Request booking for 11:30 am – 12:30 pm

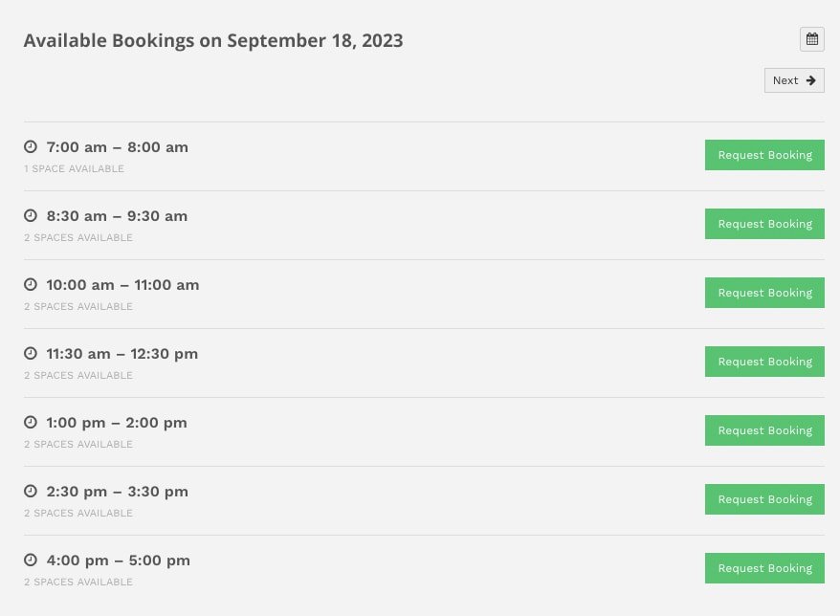(x=764, y=362)
